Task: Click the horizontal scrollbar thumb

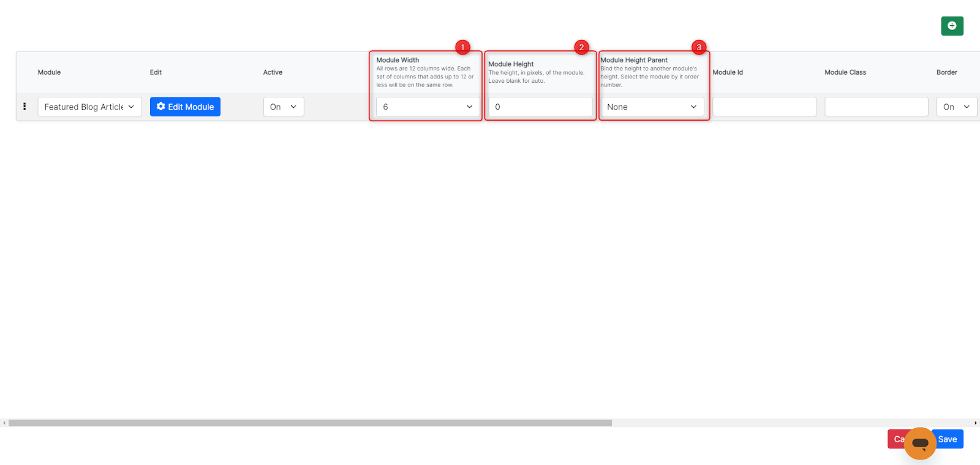Action: pos(310,423)
